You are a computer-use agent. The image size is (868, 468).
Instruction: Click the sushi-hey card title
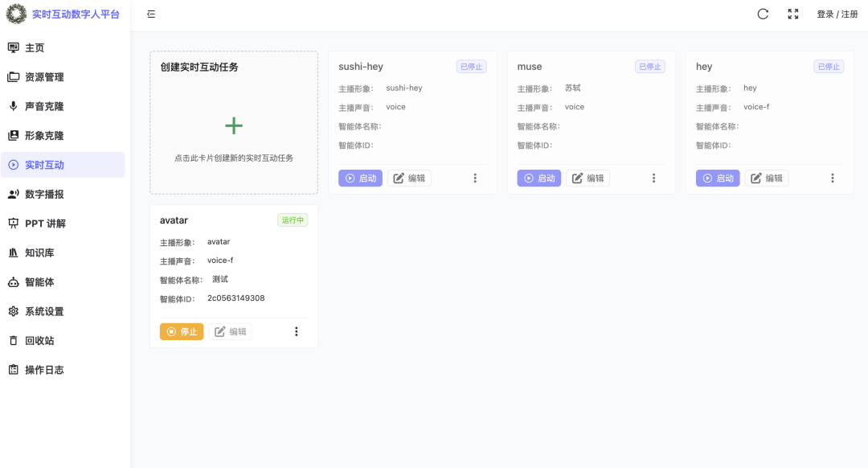coord(361,67)
